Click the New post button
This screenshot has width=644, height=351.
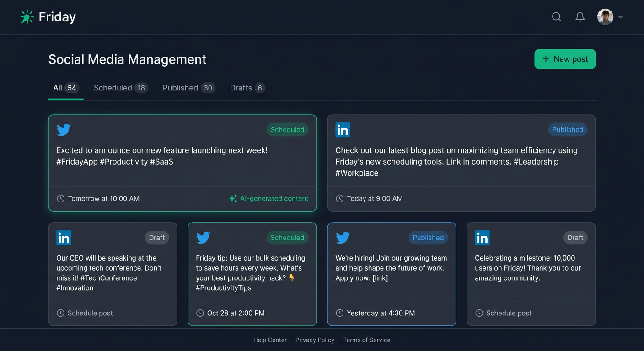pyautogui.click(x=565, y=59)
